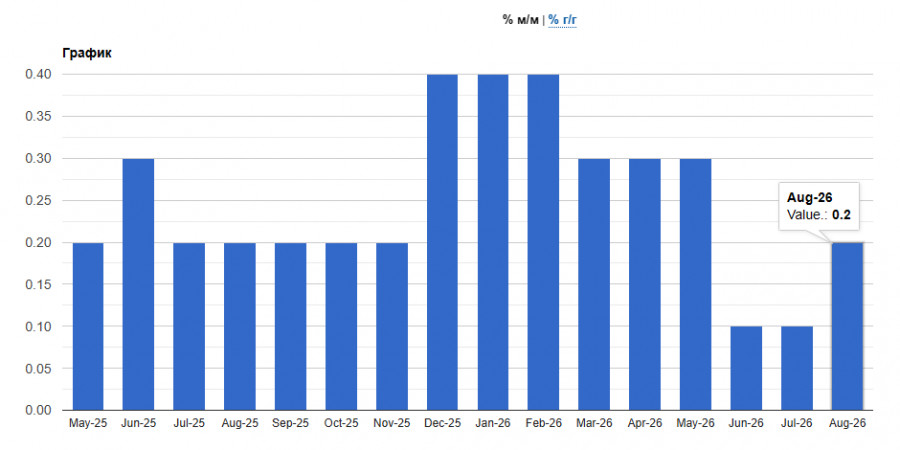Viewport: 900px width, 450px height.
Task: Click the May-25 x-axis label
Action: (x=88, y=424)
